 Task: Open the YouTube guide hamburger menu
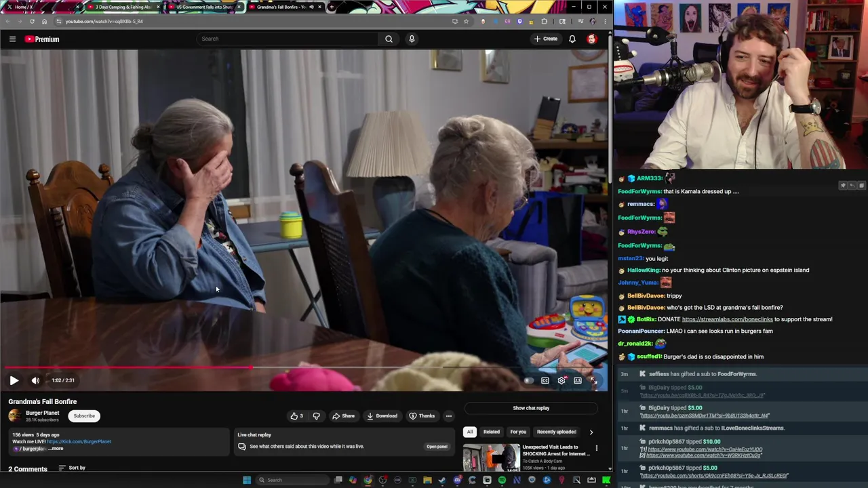click(12, 39)
